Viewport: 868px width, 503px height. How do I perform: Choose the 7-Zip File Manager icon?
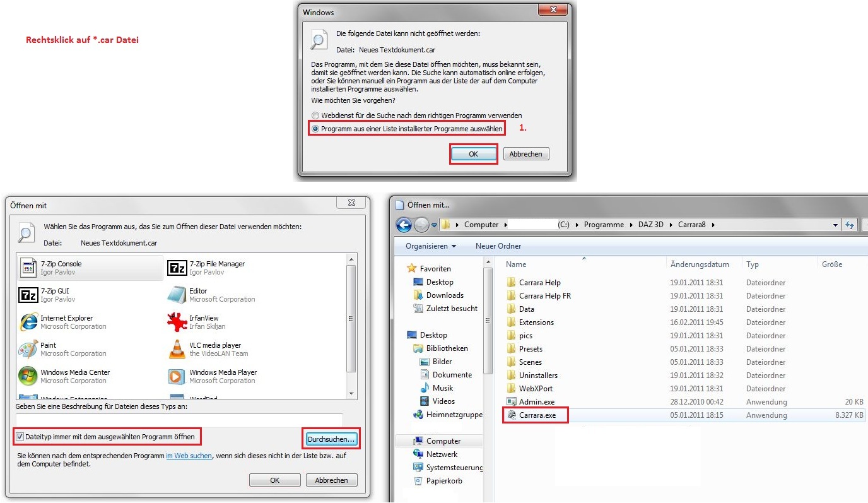[177, 268]
